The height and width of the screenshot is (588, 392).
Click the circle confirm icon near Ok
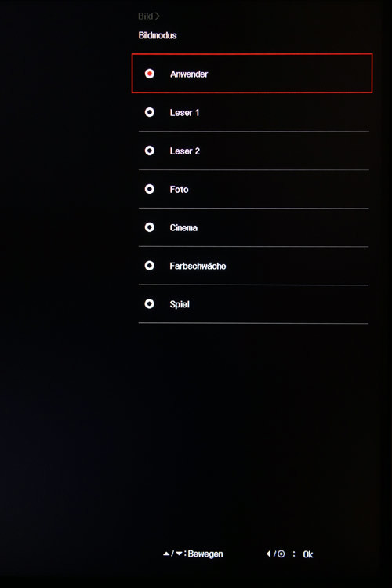pos(281,554)
